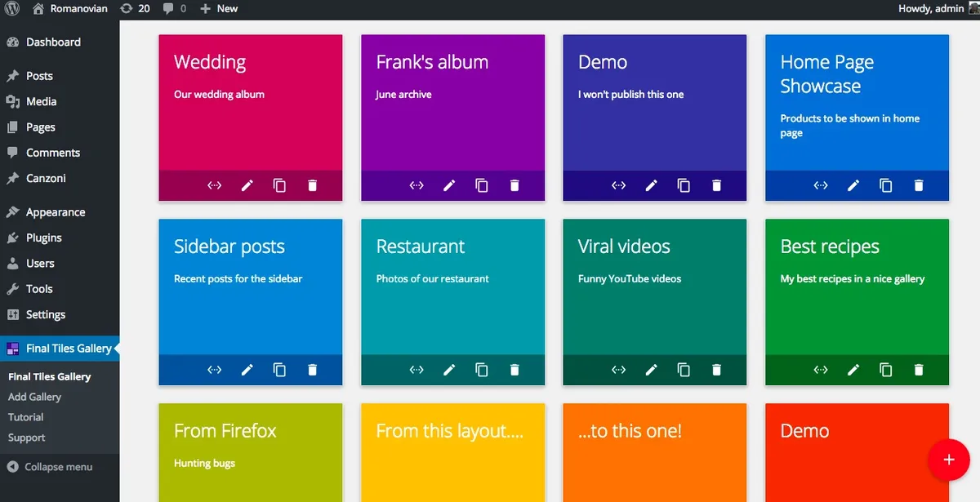The image size is (980, 502).
Task: Open the "From this layout...." yellow tile
Action: pos(452,452)
